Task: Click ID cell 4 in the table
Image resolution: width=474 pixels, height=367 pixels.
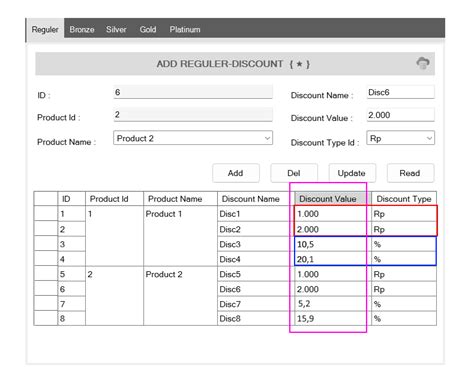Action: (72, 259)
